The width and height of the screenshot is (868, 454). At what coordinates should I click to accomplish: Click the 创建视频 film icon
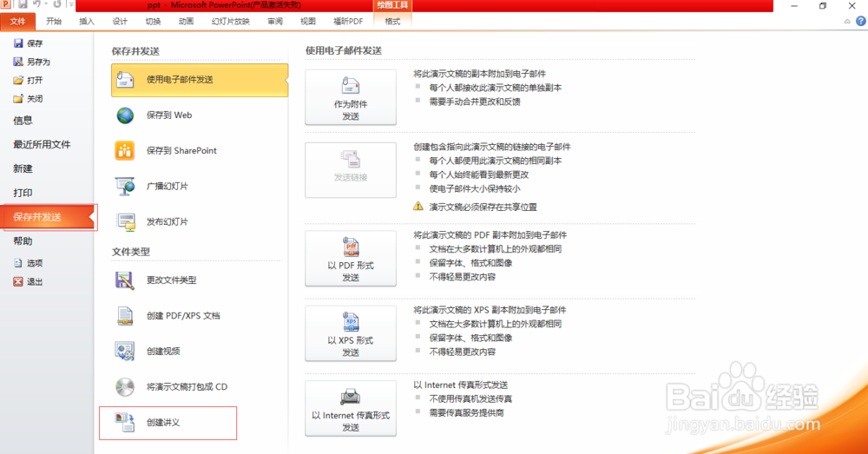pos(124,351)
